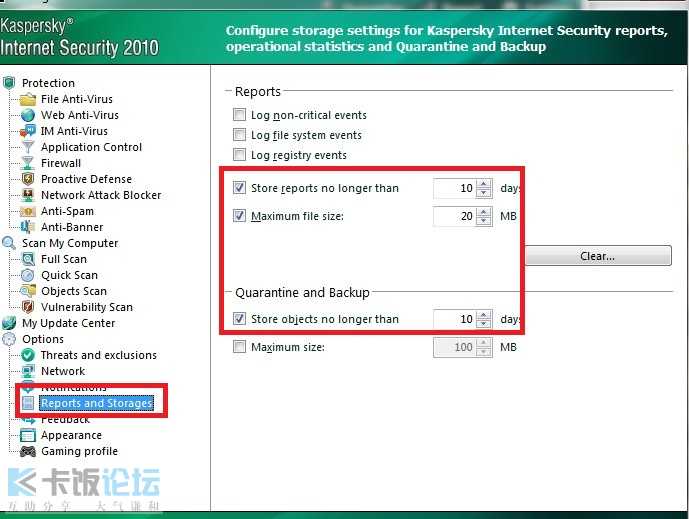689x519 pixels.
Task: Click the Threats and exclusions checkmark icon
Action: (x=28, y=355)
